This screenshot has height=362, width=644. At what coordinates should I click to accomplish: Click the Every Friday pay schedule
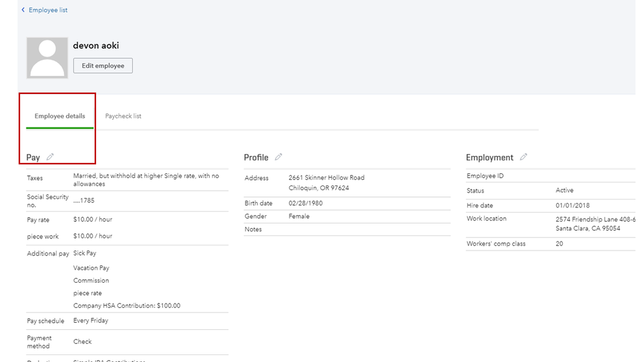tap(91, 321)
